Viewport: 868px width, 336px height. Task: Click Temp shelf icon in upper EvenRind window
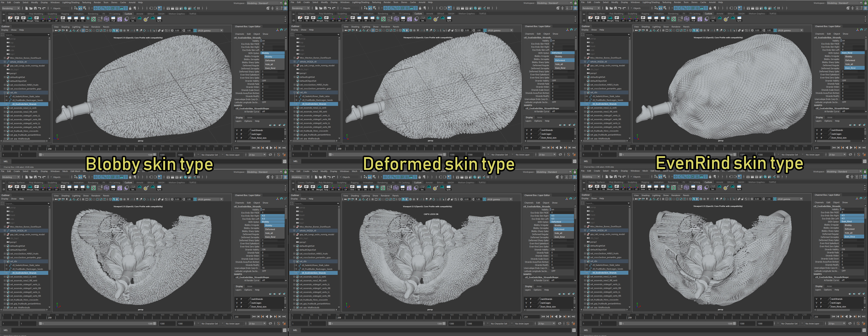[617, 19]
